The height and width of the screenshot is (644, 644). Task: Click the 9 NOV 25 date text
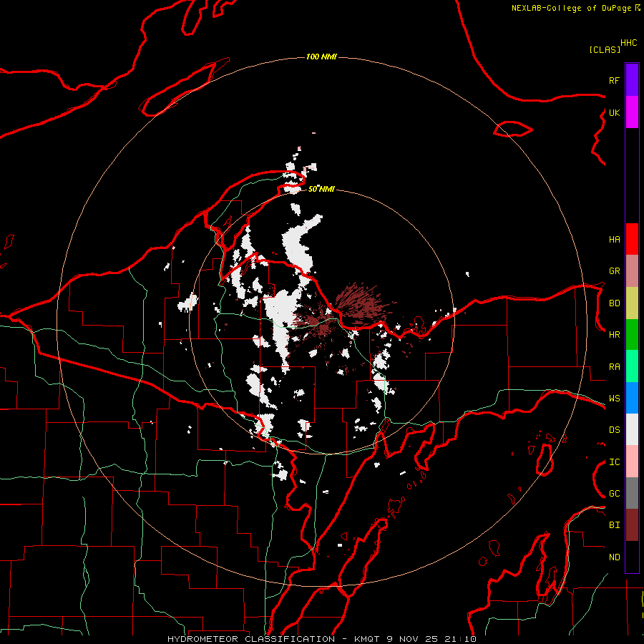[x=413, y=639]
